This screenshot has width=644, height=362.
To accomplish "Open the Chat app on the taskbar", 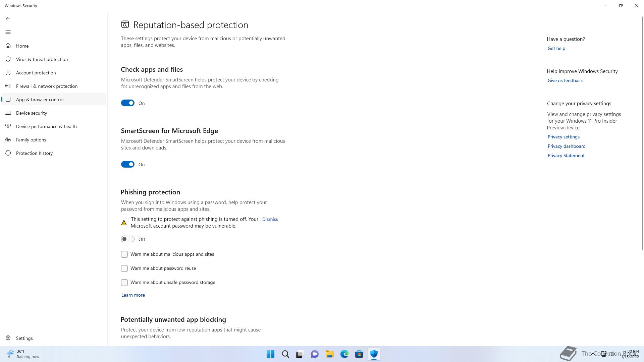I will (315, 354).
